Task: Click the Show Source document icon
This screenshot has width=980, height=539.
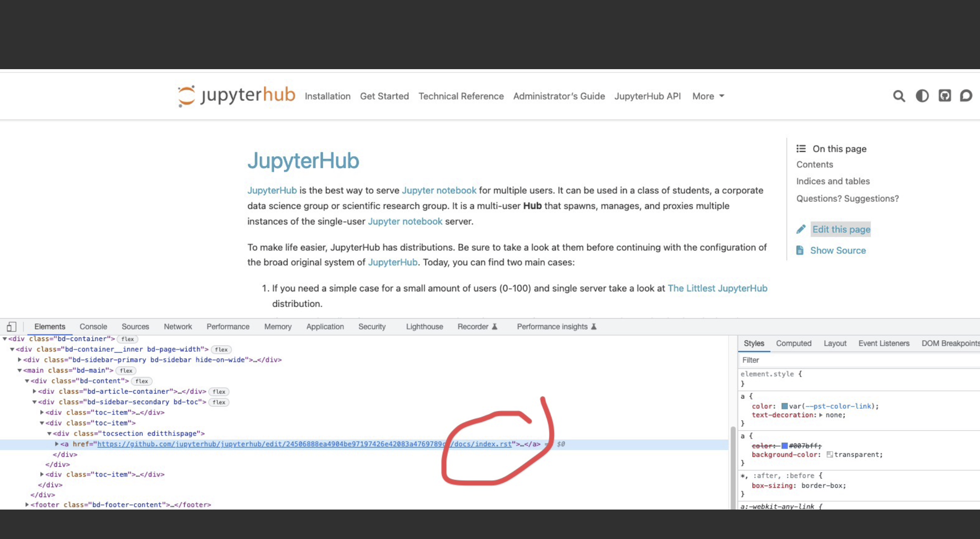Action: (x=800, y=250)
